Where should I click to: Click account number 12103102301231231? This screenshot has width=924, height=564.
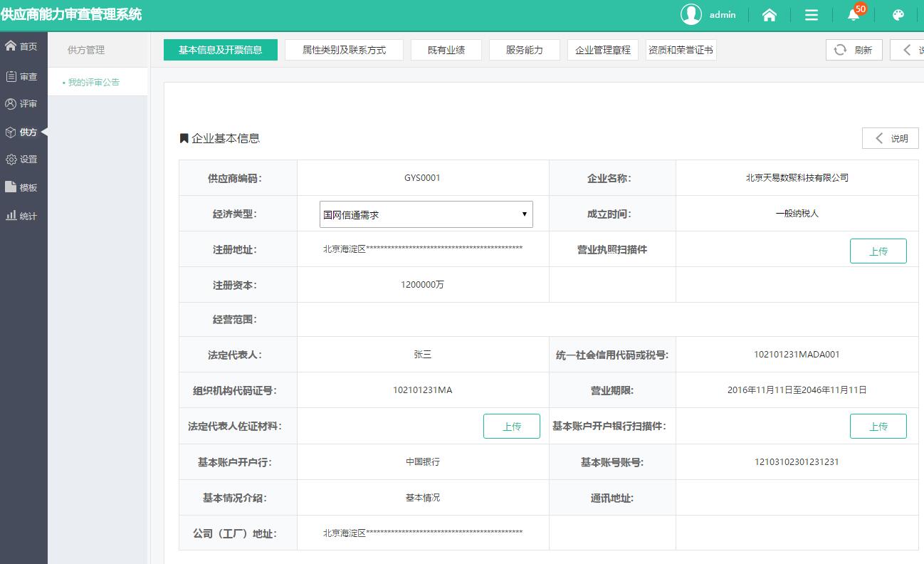tap(797, 461)
